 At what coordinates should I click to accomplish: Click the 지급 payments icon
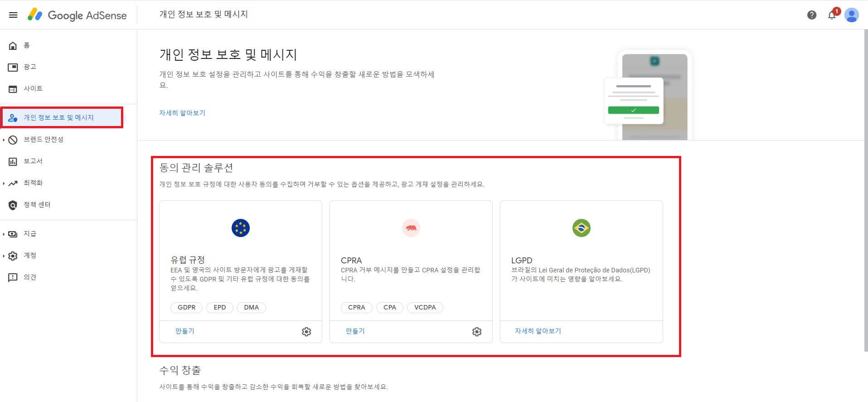click(x=13, y=234)
